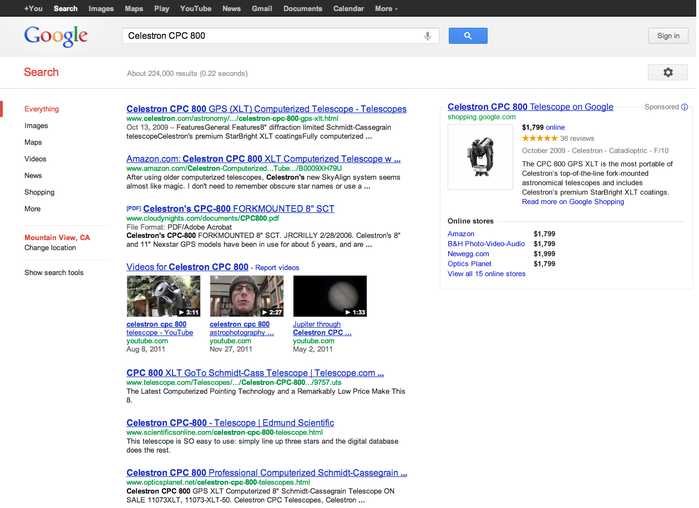Viewport: 699px width, 508px height.
Task: Click Show search tools
Action: tap(53, 272)
